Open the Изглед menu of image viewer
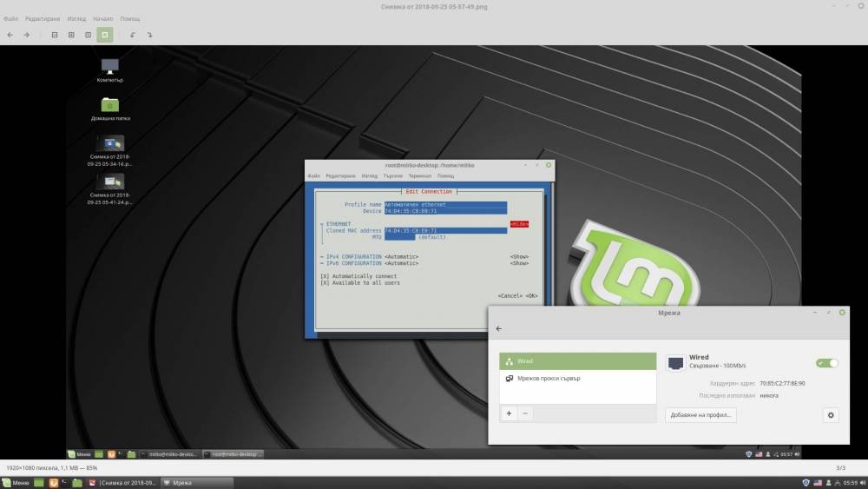This screenshot has width=868, height=489. (x=76, y=18)
